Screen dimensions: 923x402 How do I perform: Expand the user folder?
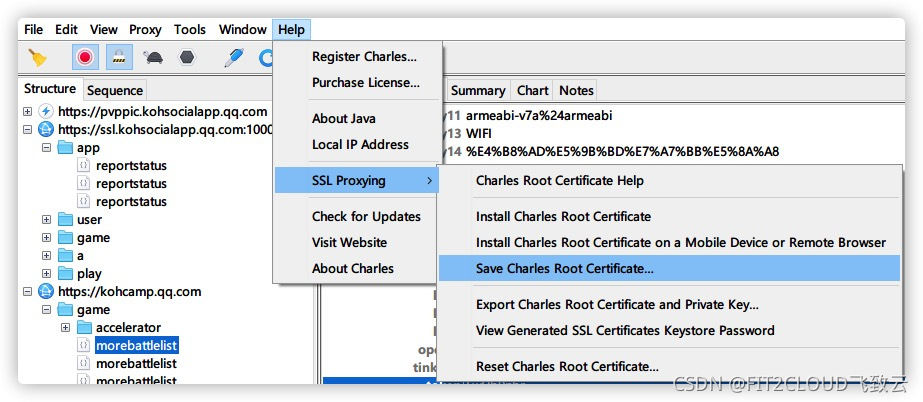[47, 220]
